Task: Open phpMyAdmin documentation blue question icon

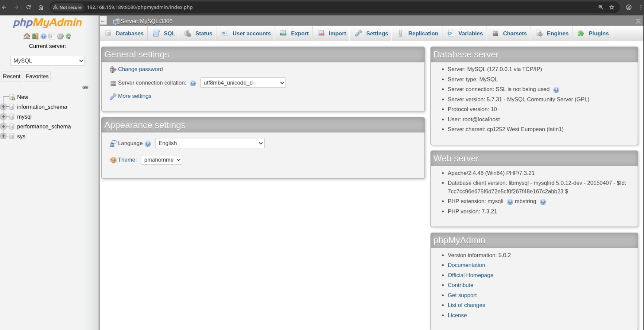Action: 44,36
